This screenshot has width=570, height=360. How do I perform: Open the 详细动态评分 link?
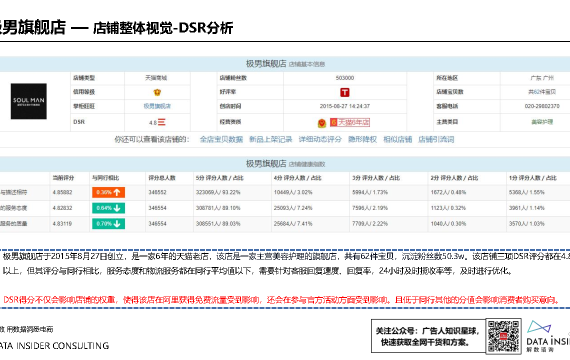(320, 139)
